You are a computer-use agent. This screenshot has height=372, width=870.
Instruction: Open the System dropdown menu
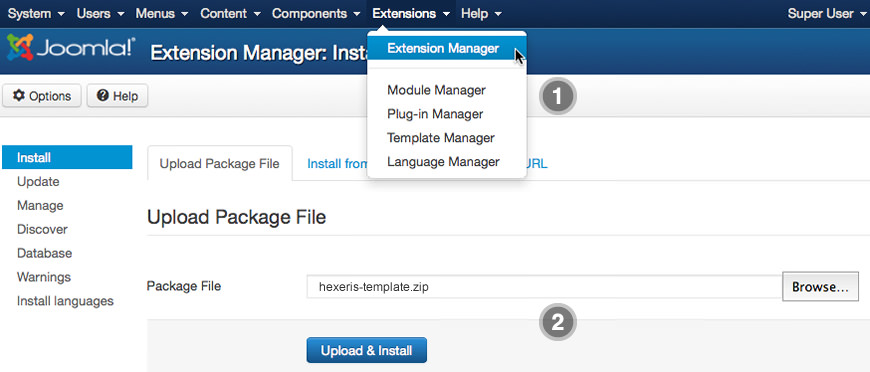tap(36, 13)
